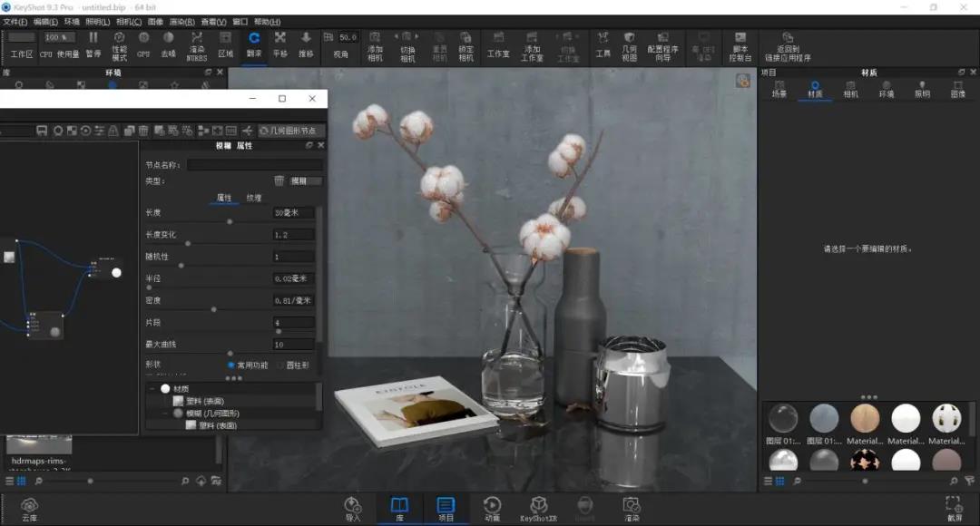980x526 pixels.
Task: Toggle the 锁定相机 lock camera button
Action: coord(465,47)
